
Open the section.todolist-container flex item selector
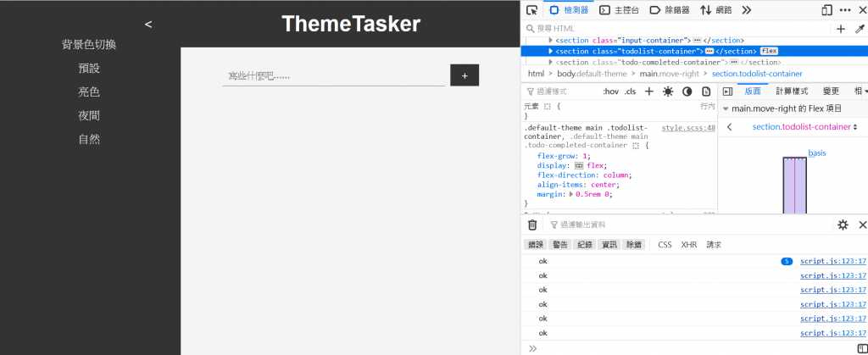[x=804, y=126]
